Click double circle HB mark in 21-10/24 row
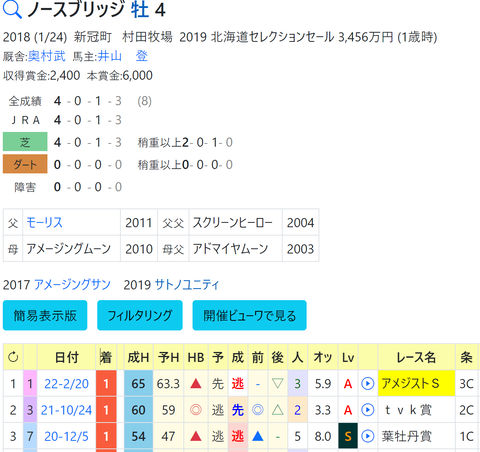The height and width of the screenshot is (452, 480). pos(196,410)
